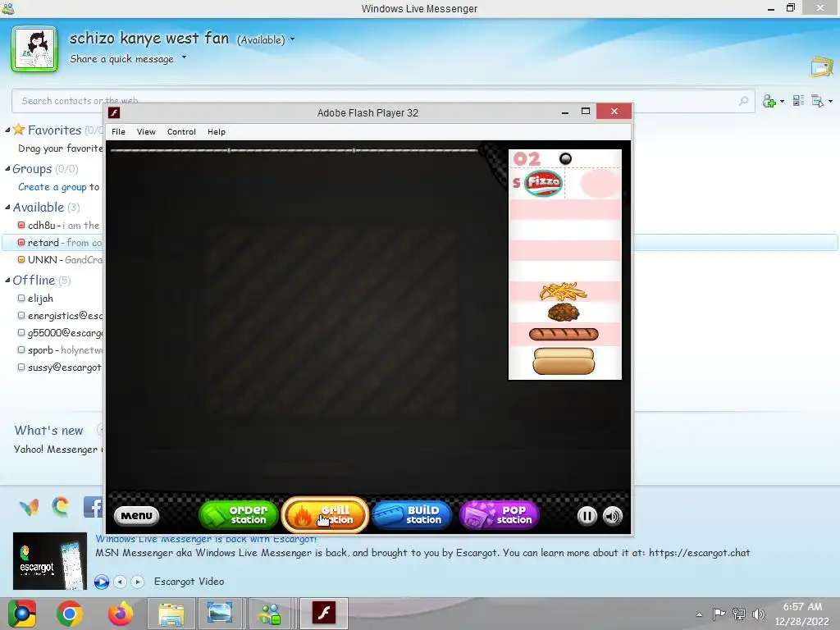Click the Favorites star icon

coord(19,129)
